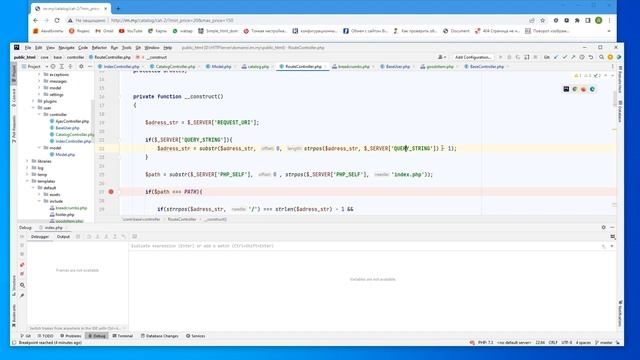Click the master branch indicator in status bar
The width and height of the screenshot is (640, 360).
click(x=604, y=343)
